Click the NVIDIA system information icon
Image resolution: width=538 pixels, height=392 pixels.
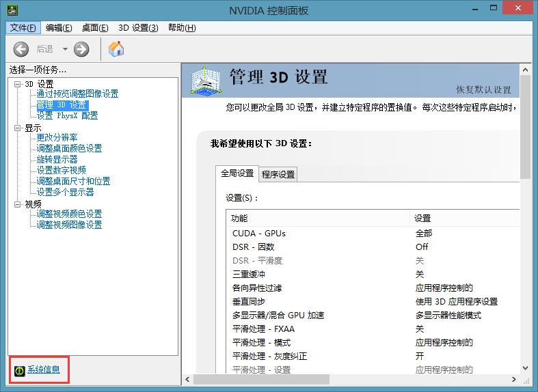point(20,370)
